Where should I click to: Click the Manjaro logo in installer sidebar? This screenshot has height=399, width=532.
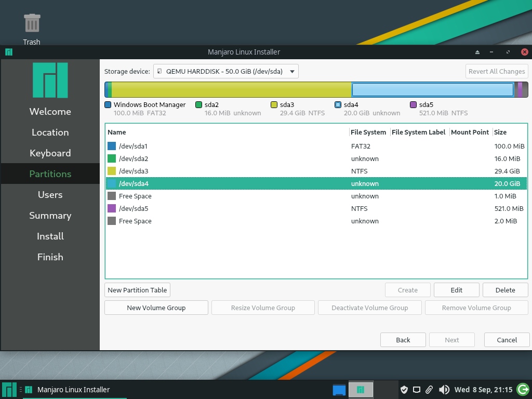coord(50,81)
